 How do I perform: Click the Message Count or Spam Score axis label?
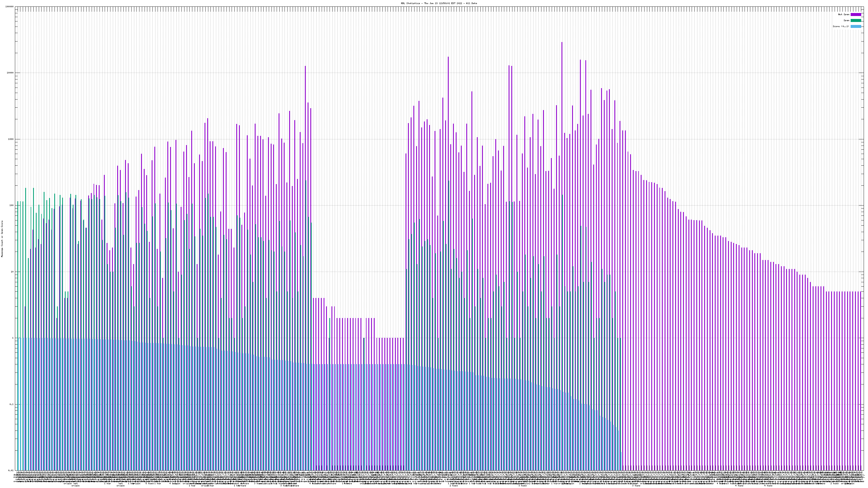tap(2, 239)
